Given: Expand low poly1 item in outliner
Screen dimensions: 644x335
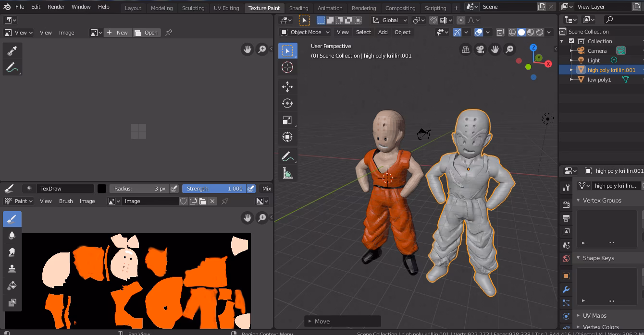Looking at the screenshot, I should 571,80.
